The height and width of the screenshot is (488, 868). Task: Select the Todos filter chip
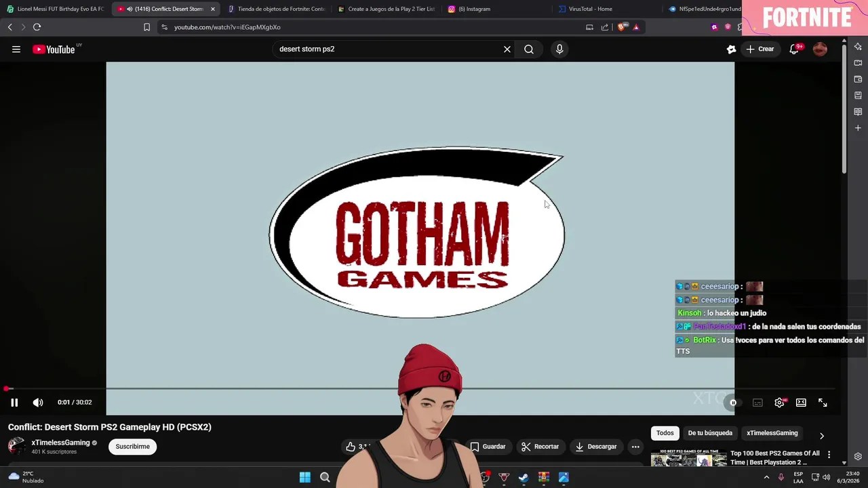coord(665,433)
